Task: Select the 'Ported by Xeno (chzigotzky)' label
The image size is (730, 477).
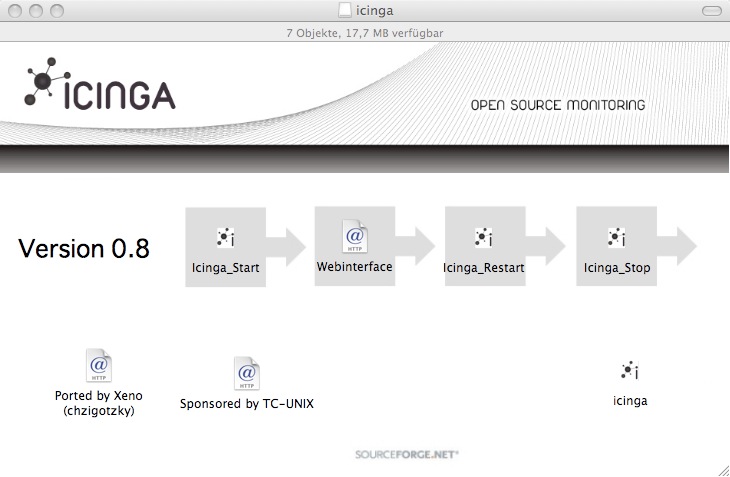Action: click(99, 403)
